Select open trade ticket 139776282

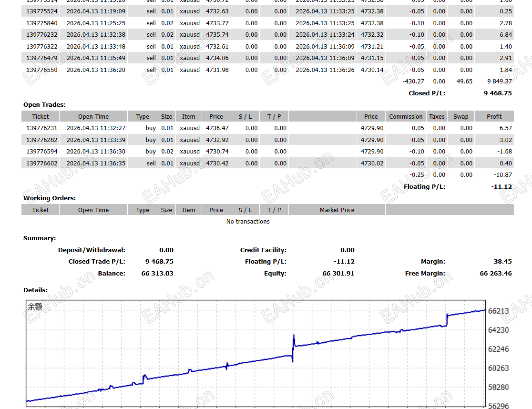tap(42, 140)
